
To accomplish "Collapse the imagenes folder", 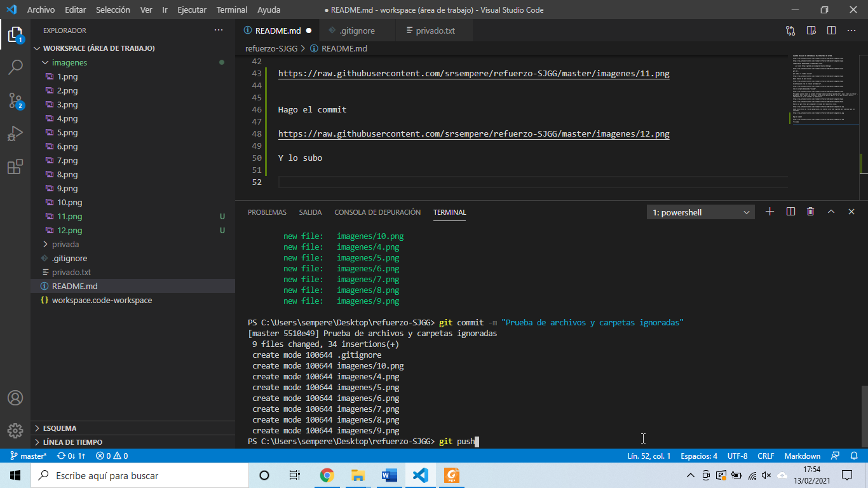I will [x=133, y=62].
